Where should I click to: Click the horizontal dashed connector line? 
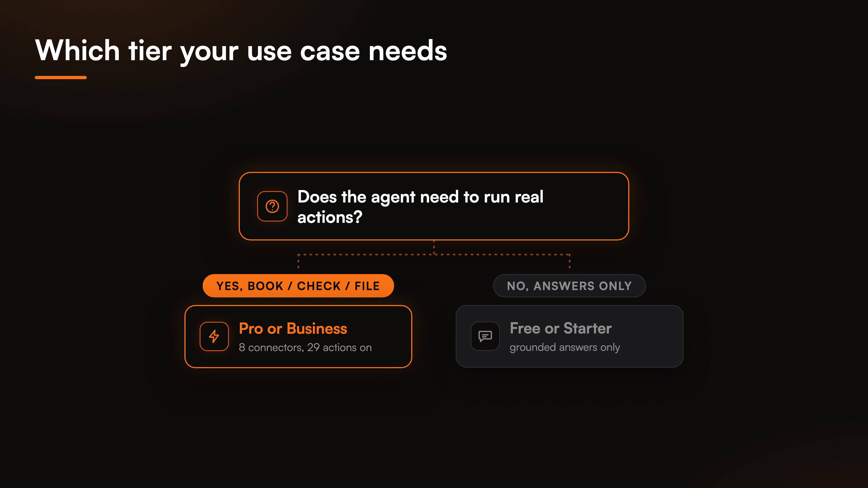[434, 255]
